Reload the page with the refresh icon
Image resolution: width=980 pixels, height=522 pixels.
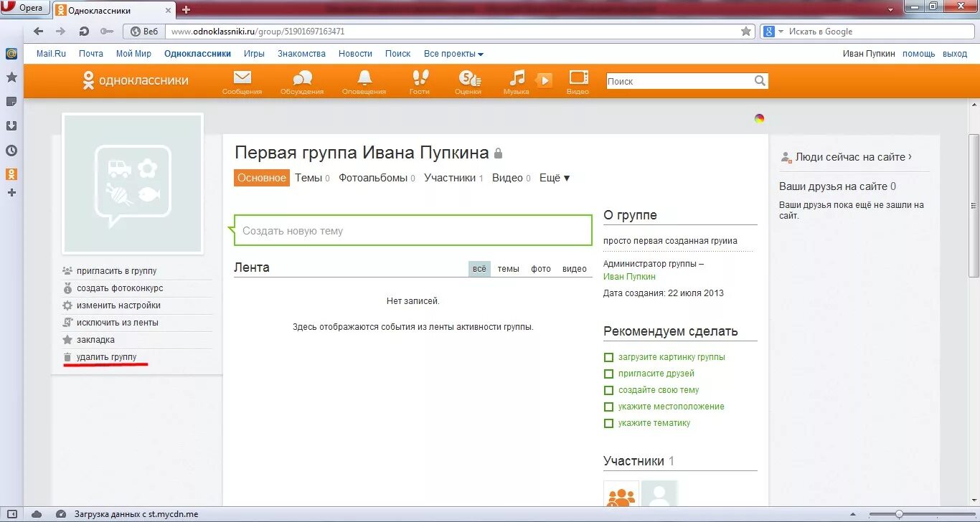click(84, 32)
